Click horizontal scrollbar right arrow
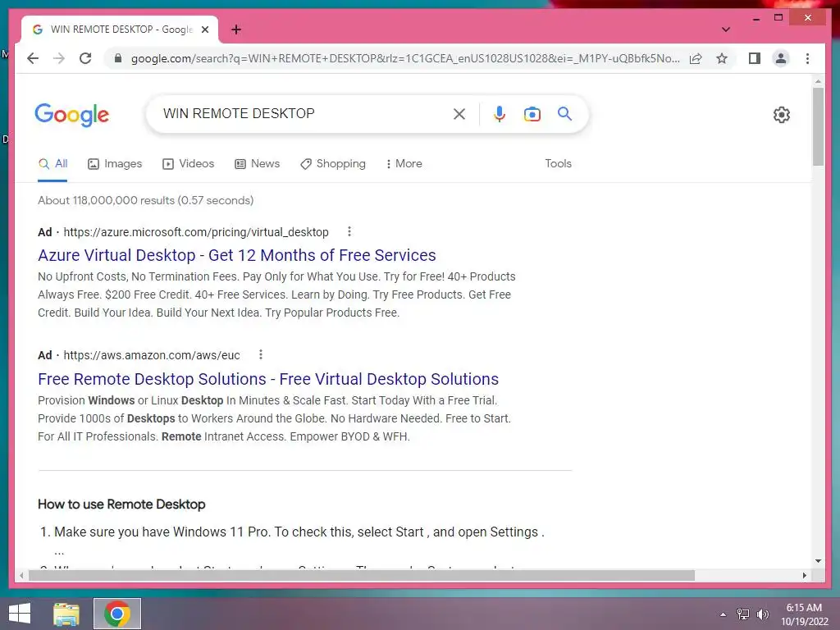840x630 pixels. pyautogui.click(x=804, y=575)
